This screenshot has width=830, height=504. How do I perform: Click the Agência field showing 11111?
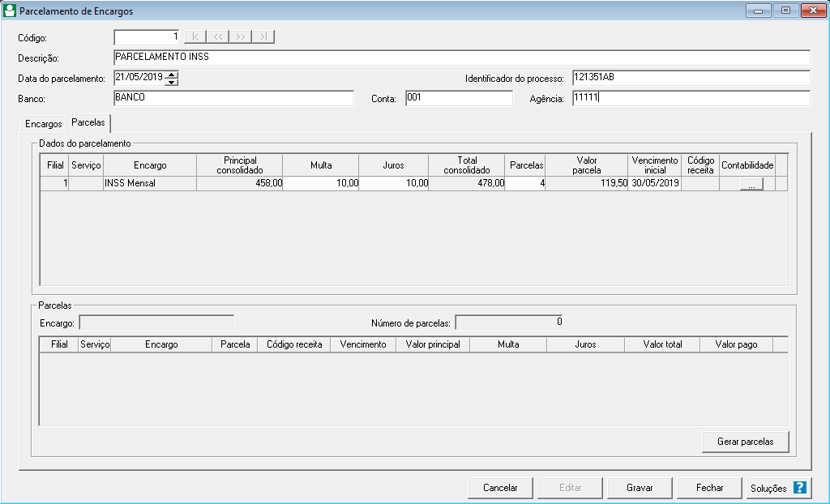pyautogui.click(x=691, y=98)
